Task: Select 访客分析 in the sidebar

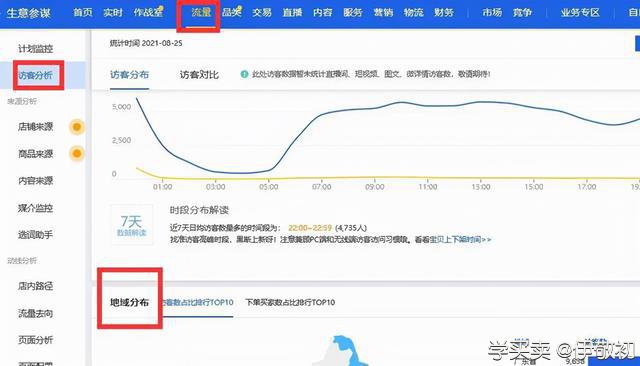Action: coord(36,75)
